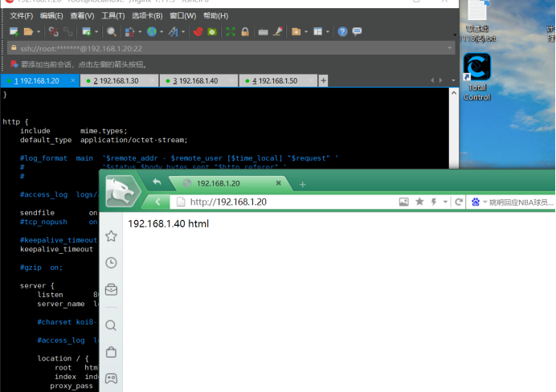Click the browser undo closed tab arrow
Screen dimensions: 556x392
click(x=157, y=182)
